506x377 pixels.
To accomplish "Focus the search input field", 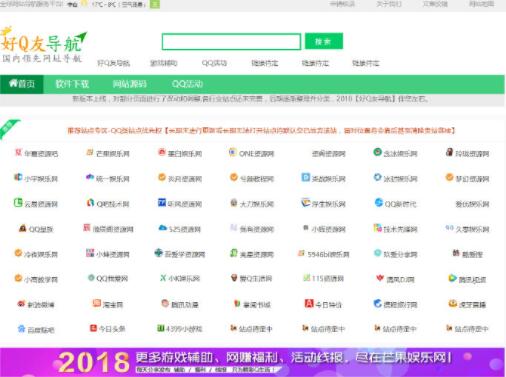I will pyautogui.click(x=231, y=42).
